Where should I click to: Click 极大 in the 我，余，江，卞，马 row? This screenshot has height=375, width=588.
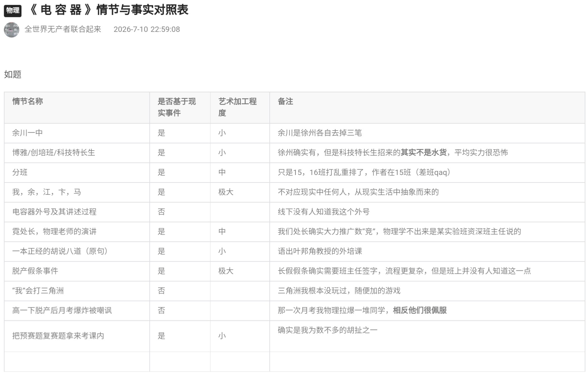[x=226, y=192]
